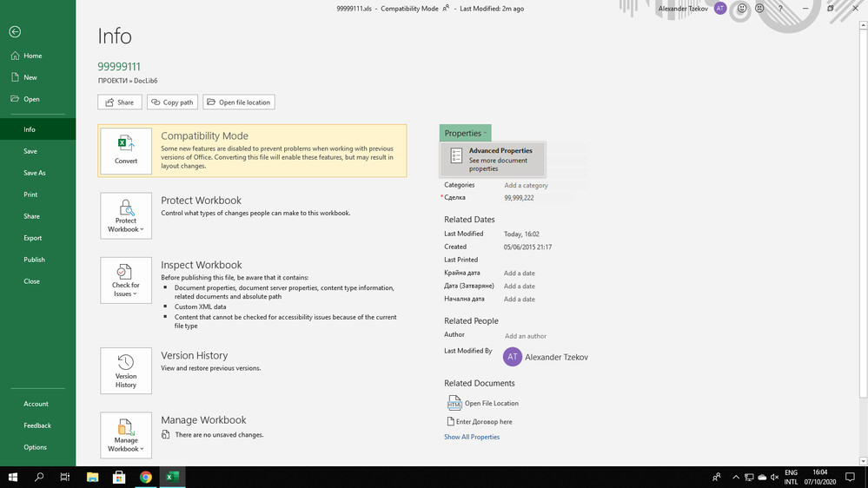Click the Open File Location related document link
Screen dimensions: 868x488
pos(483,404)
